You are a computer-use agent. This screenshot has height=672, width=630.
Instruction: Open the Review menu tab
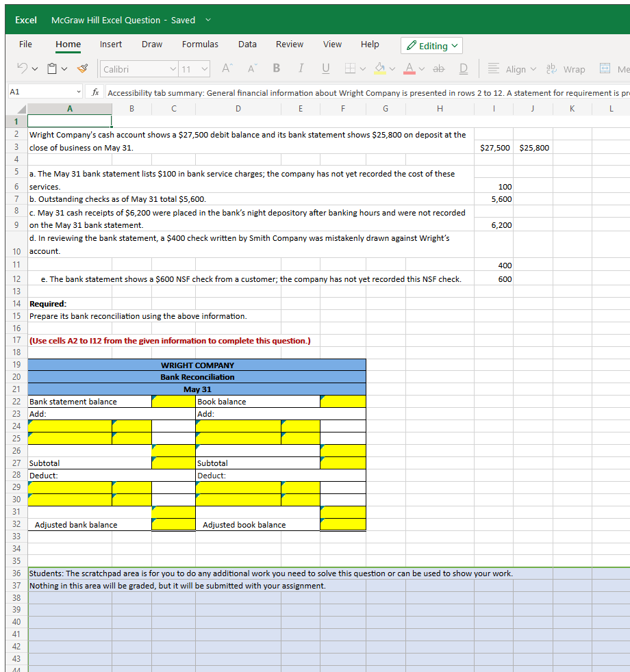coord(289,44)
